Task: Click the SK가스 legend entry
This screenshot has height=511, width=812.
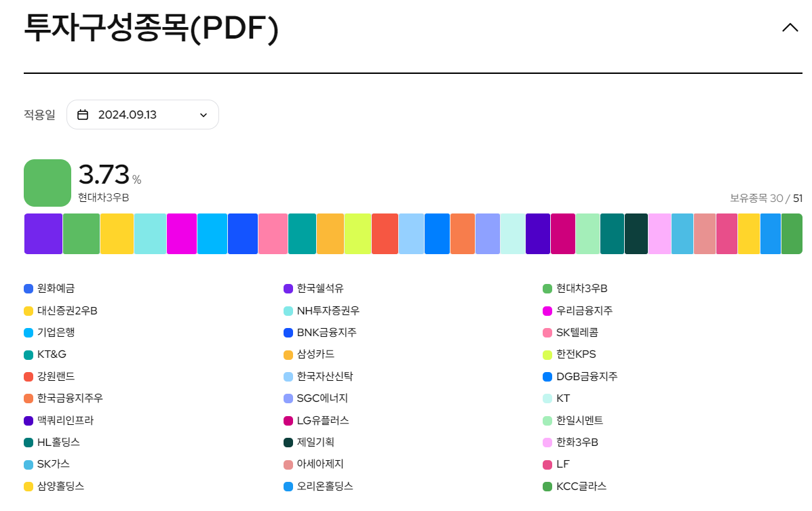Action: click(47, 464)
